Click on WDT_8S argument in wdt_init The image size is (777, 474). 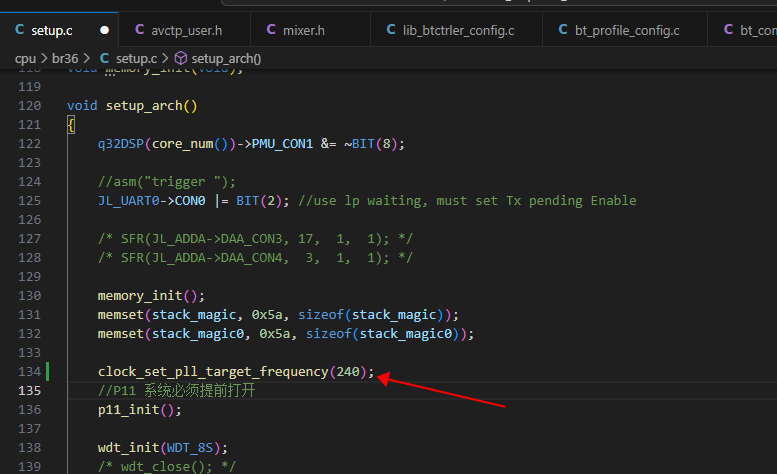point(190,448)
